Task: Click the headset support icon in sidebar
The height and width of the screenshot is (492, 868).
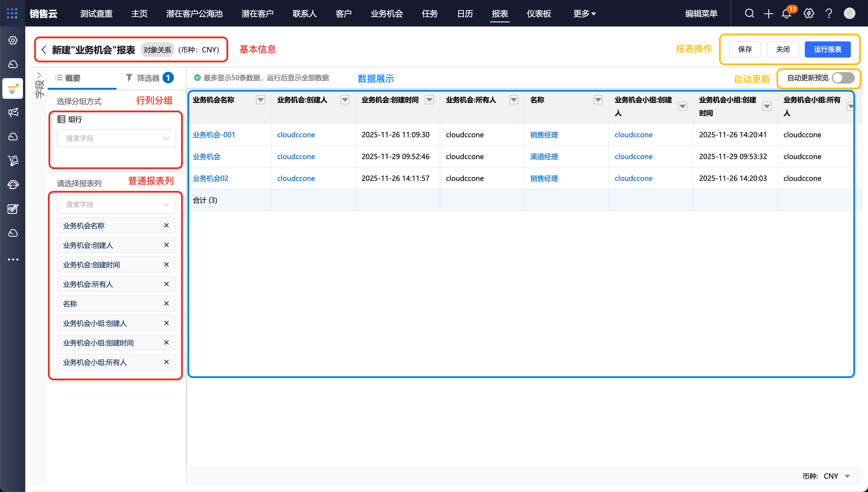Action: [x=13, y=185]
